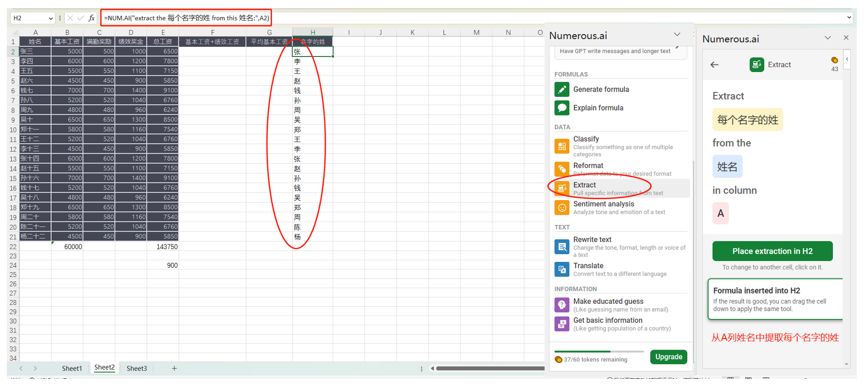The image size is (868, 389).
Task: Click the tokens remaining progress bar
Action: click(x=599, y=352)
